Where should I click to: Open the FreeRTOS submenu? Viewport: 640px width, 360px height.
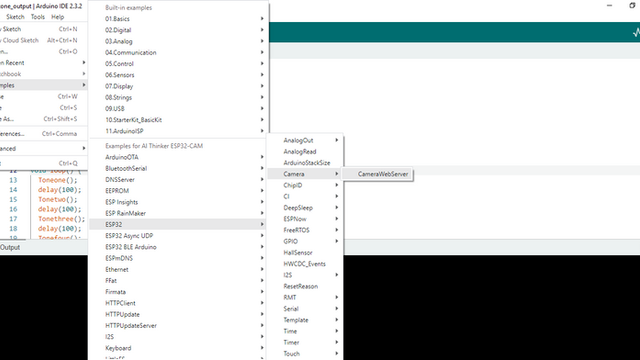(x=305, y=230)
